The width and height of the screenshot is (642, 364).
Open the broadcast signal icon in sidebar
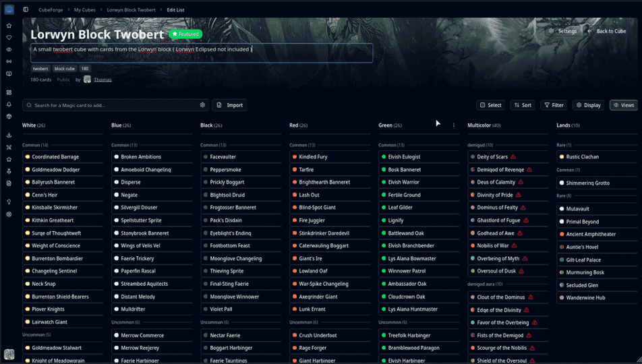[x=9, y=61]
